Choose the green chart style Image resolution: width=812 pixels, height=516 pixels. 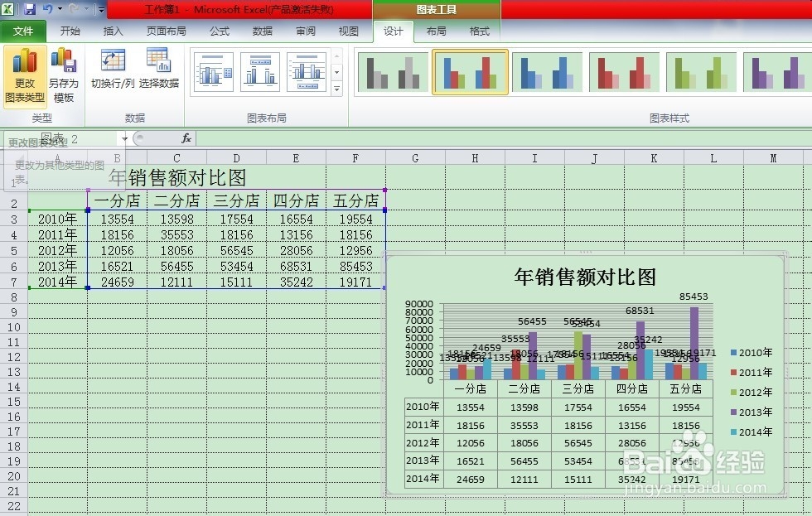[x=701, y=72]
